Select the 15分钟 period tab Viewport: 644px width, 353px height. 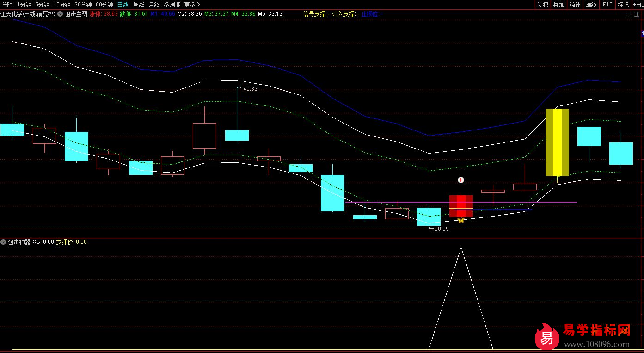[x=62, y=5]
